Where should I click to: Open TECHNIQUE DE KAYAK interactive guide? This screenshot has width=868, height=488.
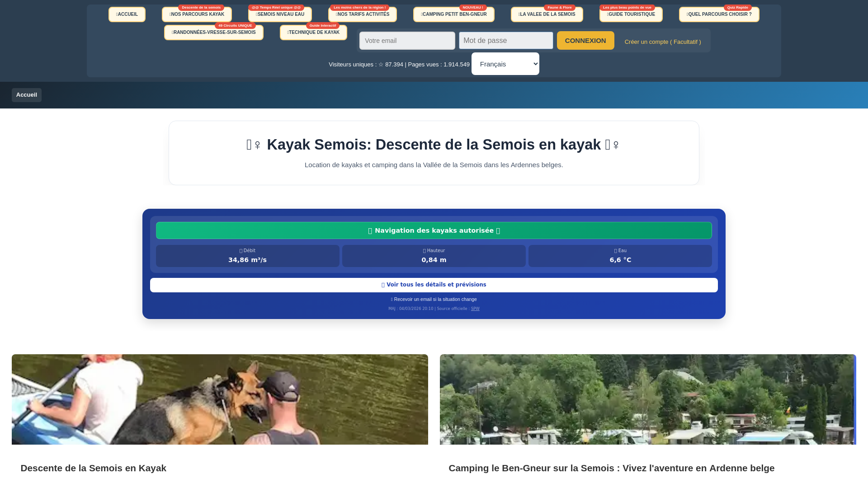313,32
